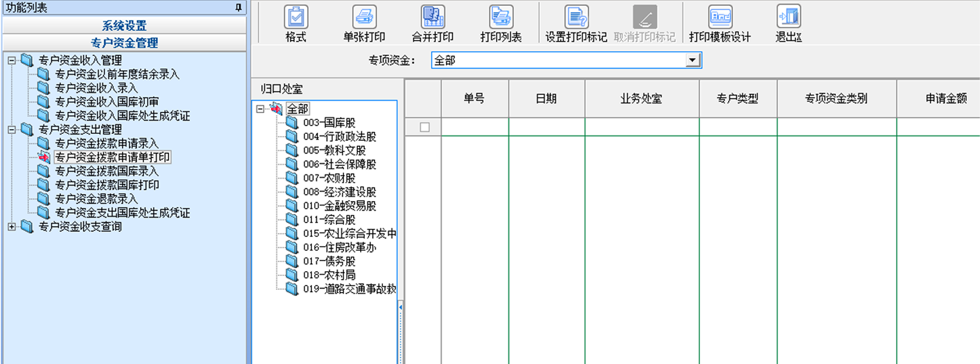
Task: Select department 005-教科文股
Action: [x=335, y=150]
